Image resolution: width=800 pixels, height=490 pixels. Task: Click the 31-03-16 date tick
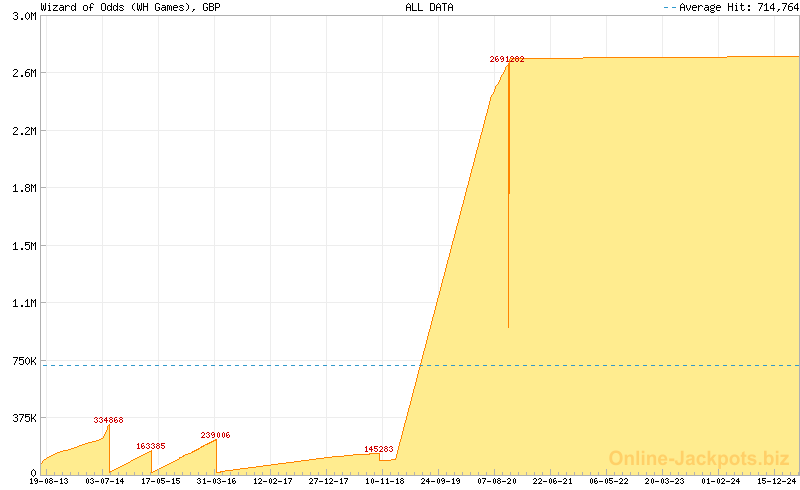tap(217, 481)
